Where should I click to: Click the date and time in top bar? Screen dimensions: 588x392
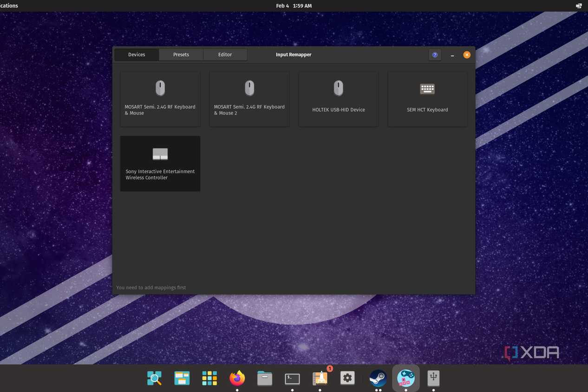coord(294,6)
